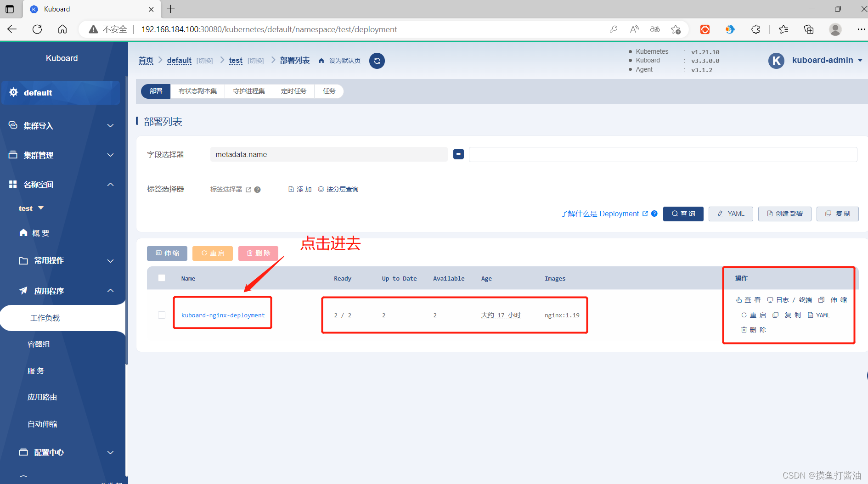Select all deployments with header checkbox

162,278
